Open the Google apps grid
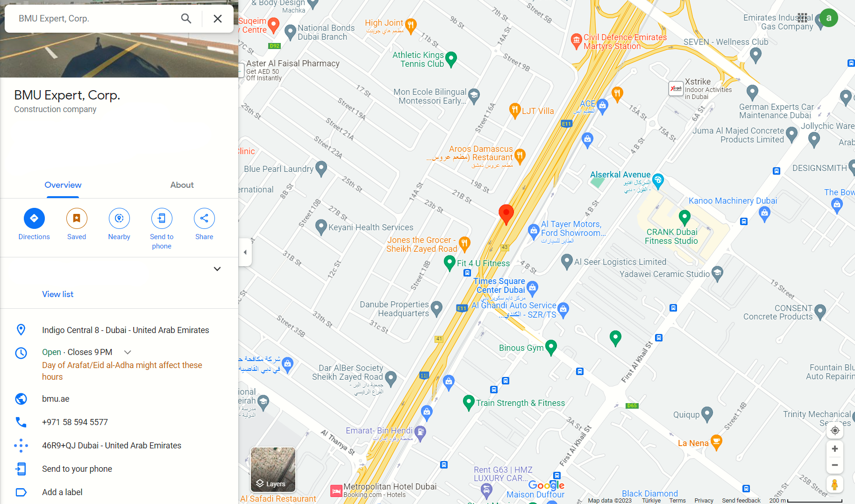 click(803, 18)
